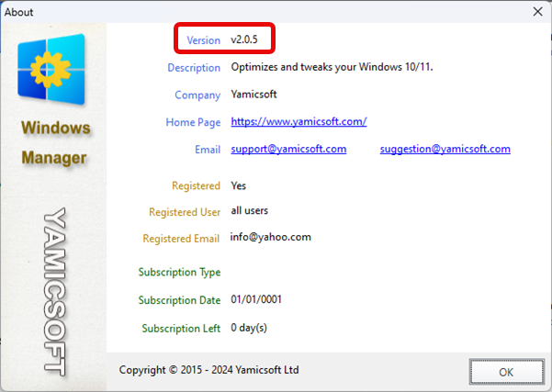The height and width of the screenshot is (392, 552).
Task: Click the Registered User label
Action: [185, 212]
